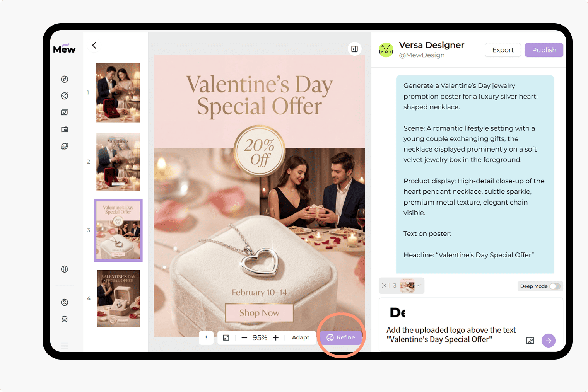The image size is (588, 392).
Task: Open the account profile icon near sidebar bottom
Action: click(65, 302)
